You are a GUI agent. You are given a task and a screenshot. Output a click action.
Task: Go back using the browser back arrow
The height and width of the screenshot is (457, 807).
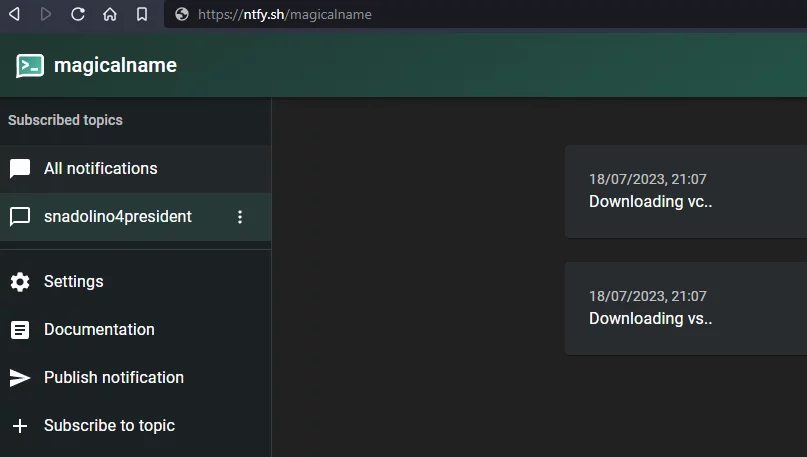pos(14,14)
